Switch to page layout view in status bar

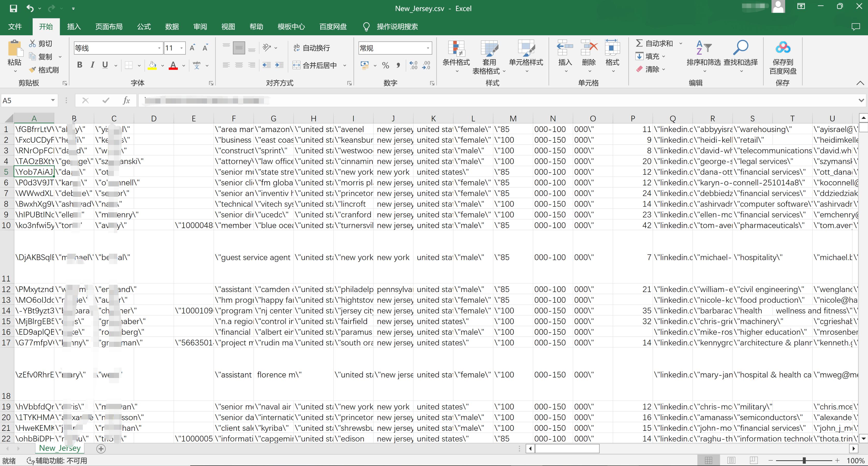(x=731, y=460)
